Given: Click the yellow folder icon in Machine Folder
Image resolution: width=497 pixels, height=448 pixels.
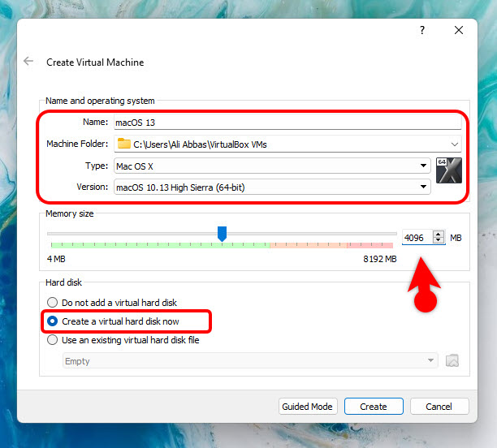Looking at the screenshot, I should pyautogui.click(x=124, y=144).
